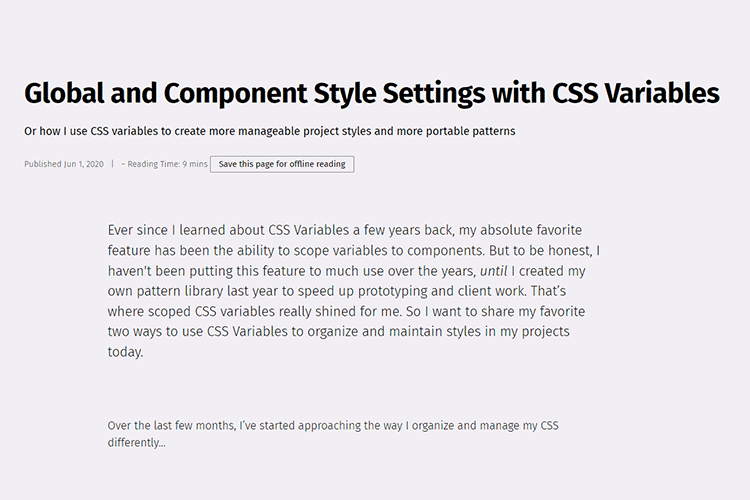The image size is (750, 500).
Task: Click the 'Published Jun 1, 2020' date
Action: (65, 164)
